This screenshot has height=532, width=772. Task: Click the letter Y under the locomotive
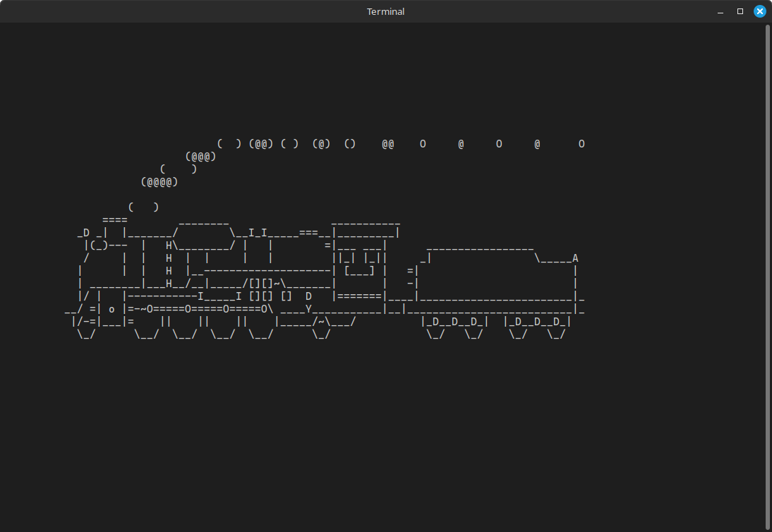(308, 309)
